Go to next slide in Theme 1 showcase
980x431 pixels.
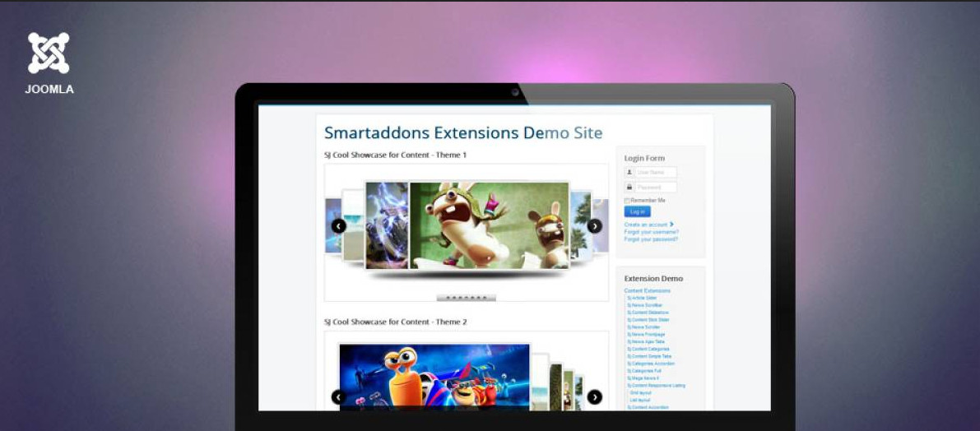click(x=595, y=226)
